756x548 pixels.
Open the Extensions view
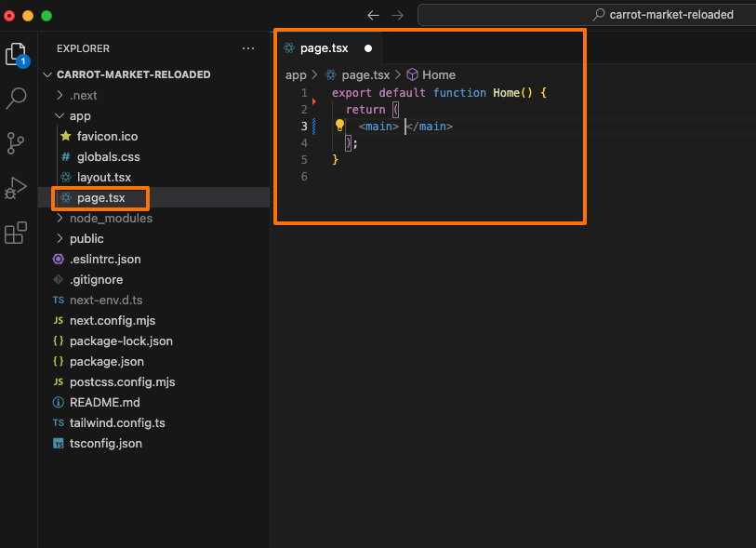click(x=16, y=233)
